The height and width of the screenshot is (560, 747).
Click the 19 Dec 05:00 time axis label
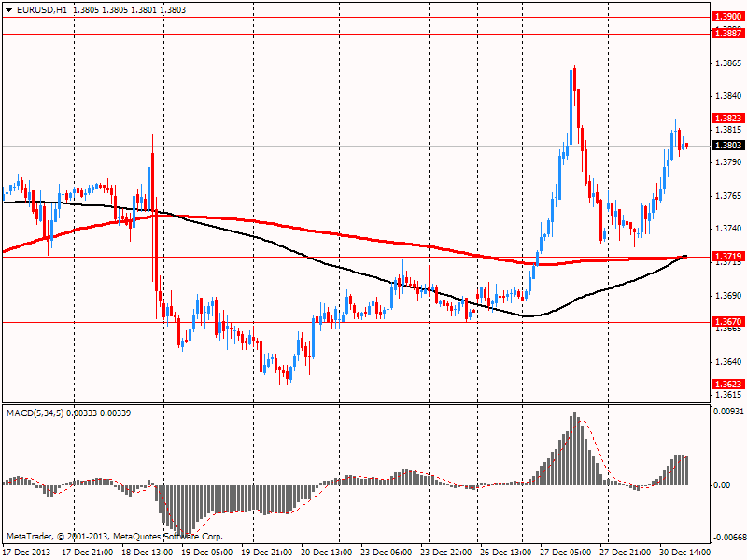pos(206,552)
